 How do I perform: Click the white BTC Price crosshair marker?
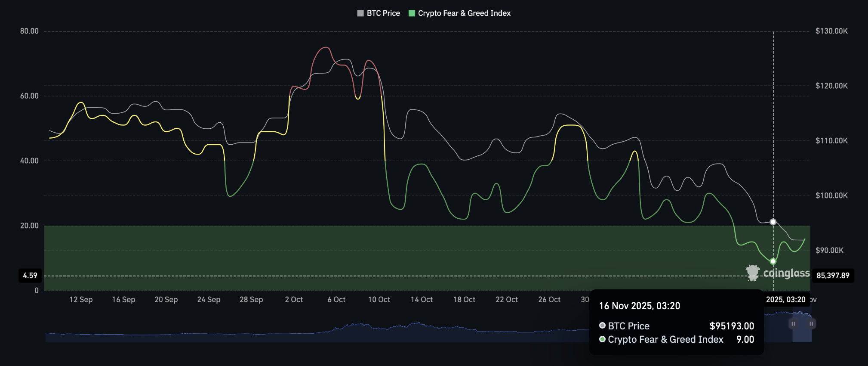[x=773, y=222]
